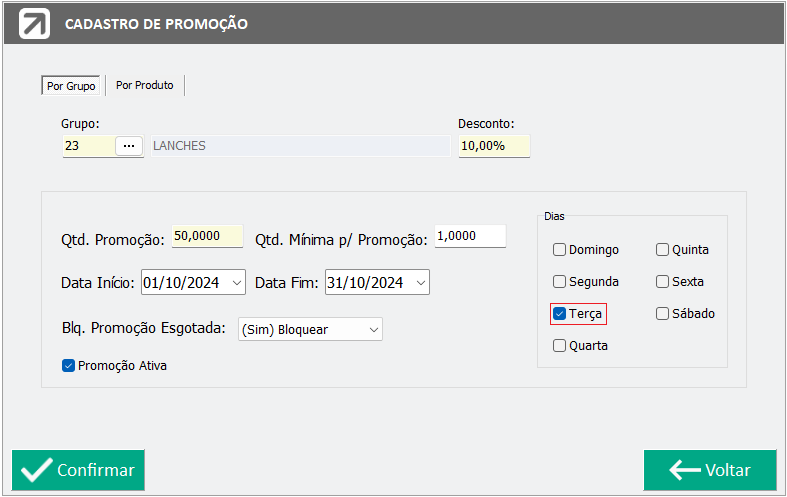The image size is (787, 497).
Task: Click the left arrow icon on Voltar
Action: coord(685,470)
